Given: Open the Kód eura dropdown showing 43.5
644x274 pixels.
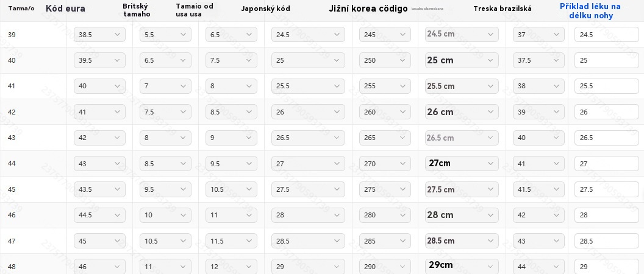Looking at the screenshot, I should click(99, 189).
